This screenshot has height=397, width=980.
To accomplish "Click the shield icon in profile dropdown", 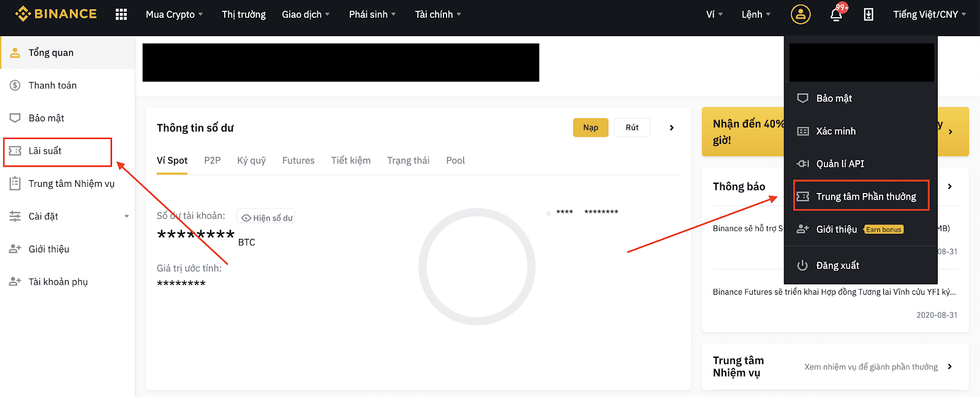I will pos(803,98).
